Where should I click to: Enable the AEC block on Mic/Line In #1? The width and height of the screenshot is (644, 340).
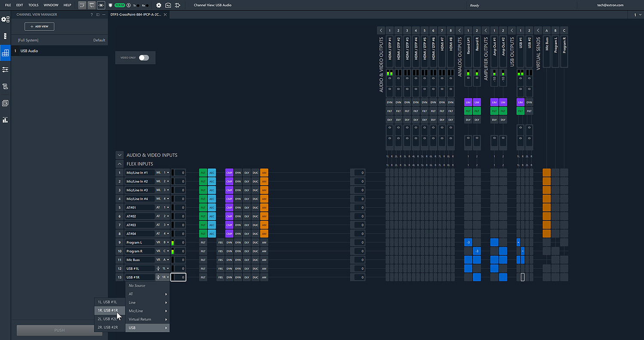pos(211,172)
